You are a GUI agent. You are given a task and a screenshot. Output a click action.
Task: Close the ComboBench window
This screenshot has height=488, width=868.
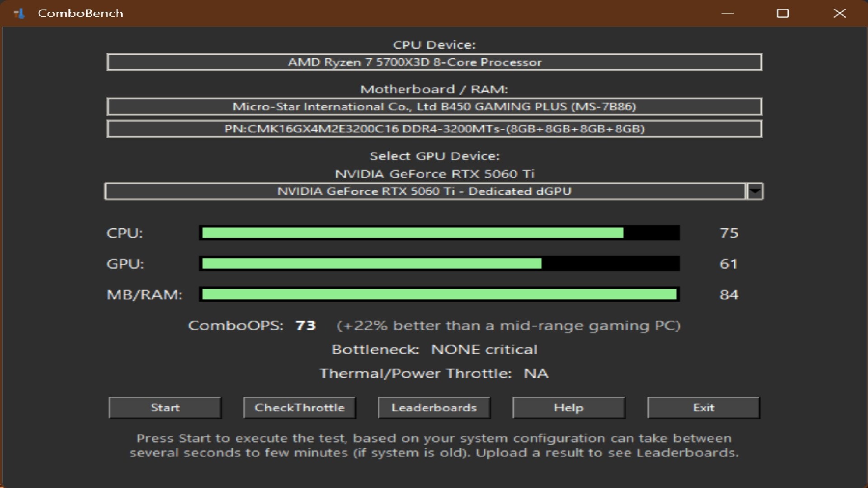tap(839, 14)
